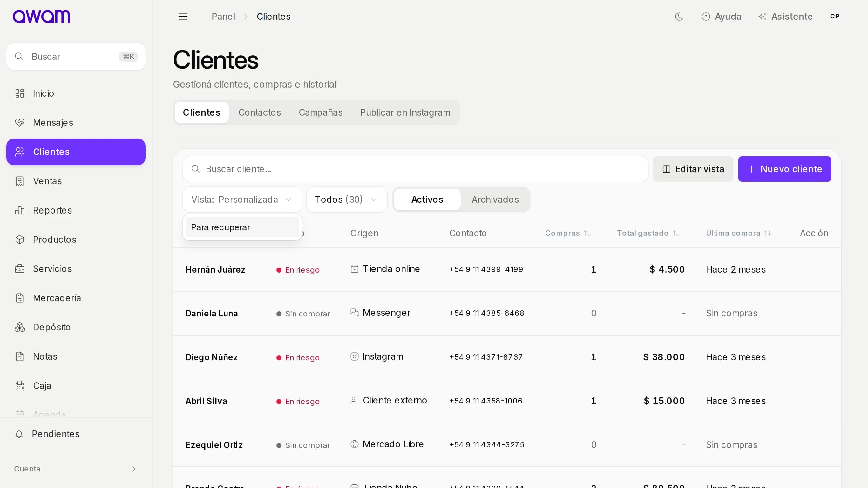Viewport: 868px width, 488px height.
Task: Select Clientes in sidebar
Action: coord(76,152)
